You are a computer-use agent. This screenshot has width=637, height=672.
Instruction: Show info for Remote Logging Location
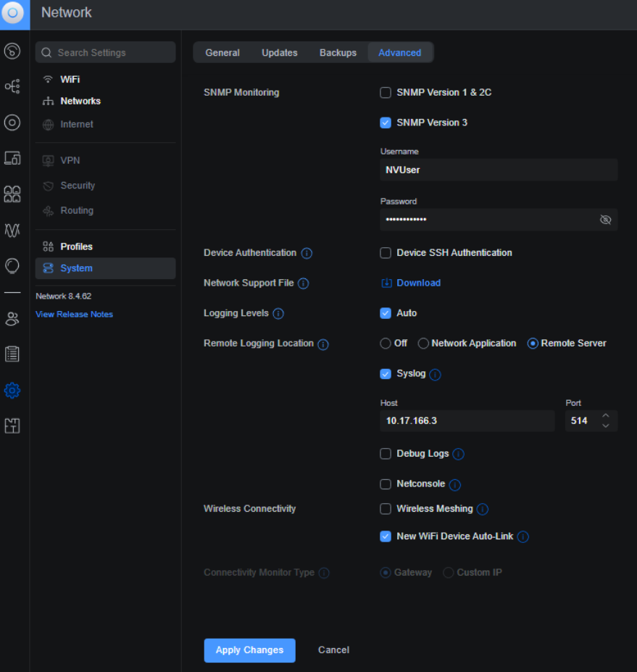point(323,344)
